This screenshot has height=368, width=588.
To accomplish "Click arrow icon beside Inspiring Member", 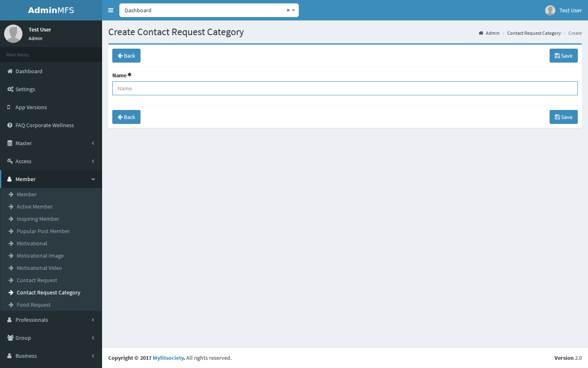I will coord(11,219).
